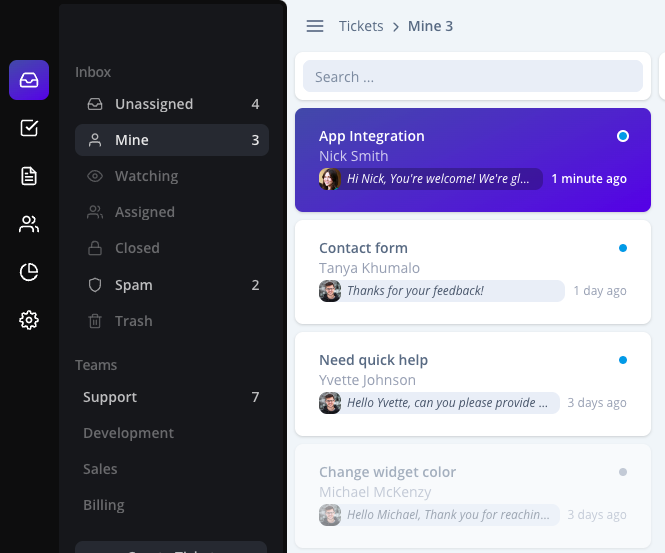The width and height of the screenshot is (665, 553).
Task: Click the avatar in App Integration ticket
Action: (x=330, y=179)
